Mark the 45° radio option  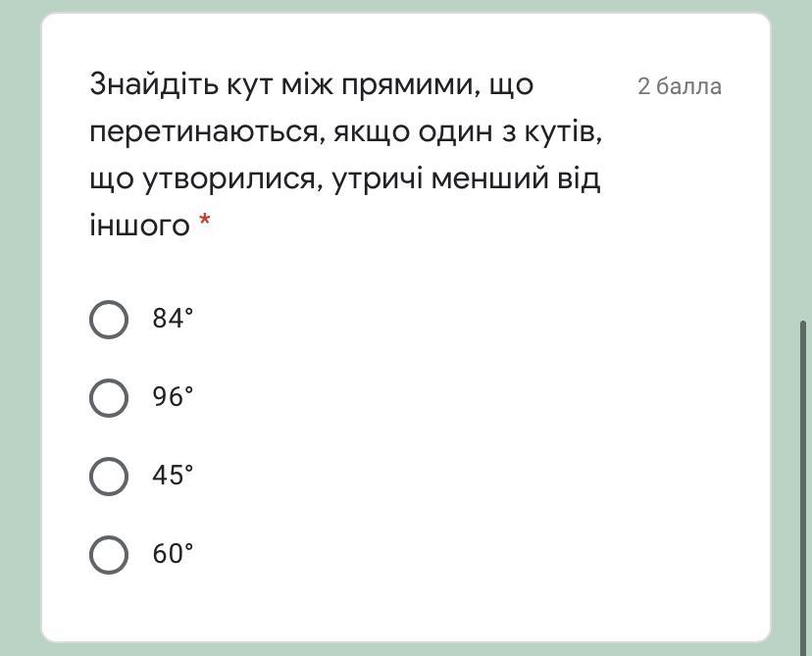[x=109, y=476]
